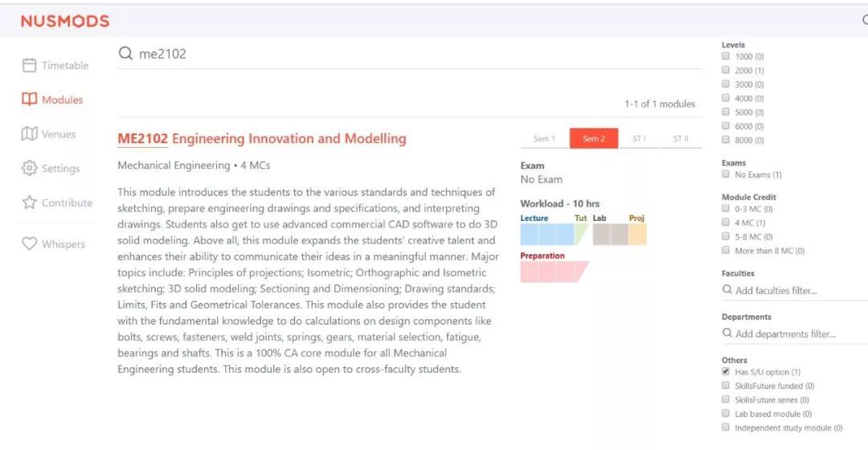Click the Mechanical Engineering department link
Screen dimensions: 868x450
174,166
